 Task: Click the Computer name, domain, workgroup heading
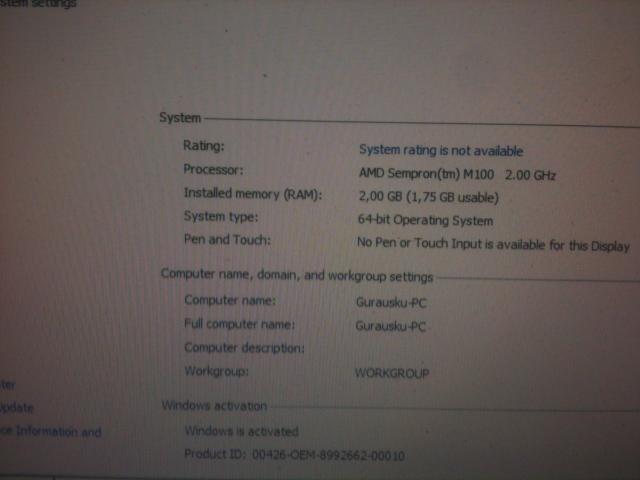(x=297, y=275)
